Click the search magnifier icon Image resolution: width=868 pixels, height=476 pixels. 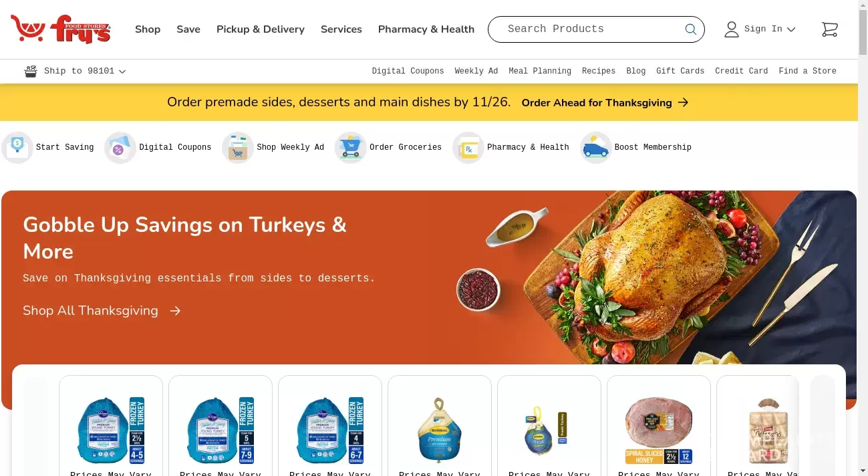(x=690, y=29)
